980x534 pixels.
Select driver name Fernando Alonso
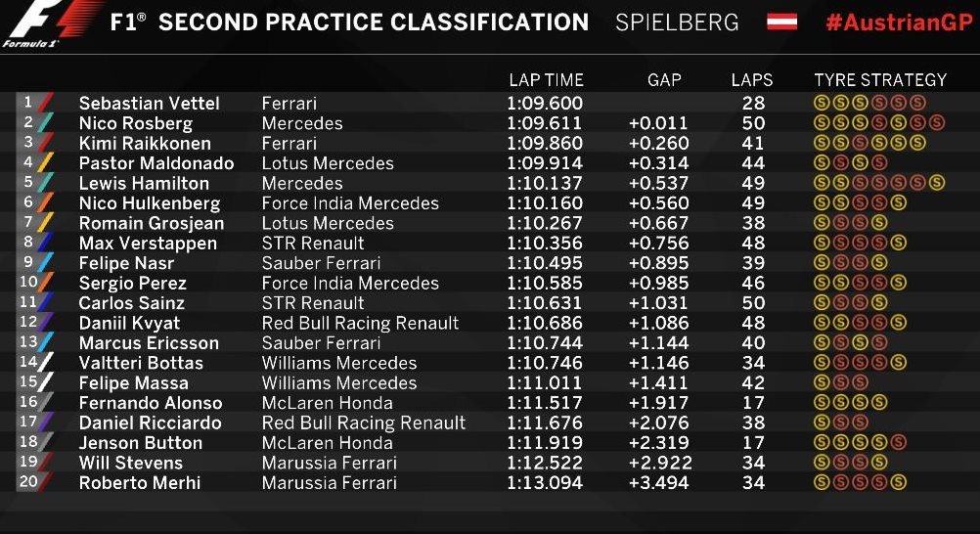[151, 403]
